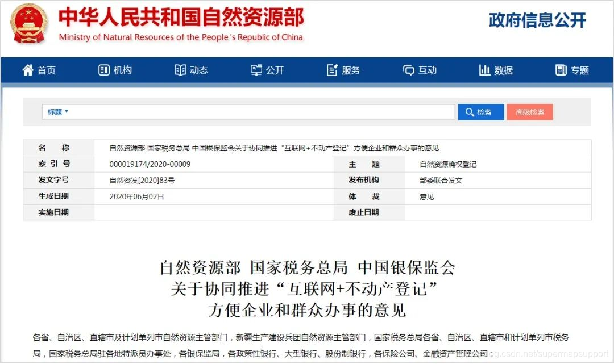The width and height of the screenshot is (614, 364).
Task: Click the 动态 open-book icon
Action: (x=180, y=70)
